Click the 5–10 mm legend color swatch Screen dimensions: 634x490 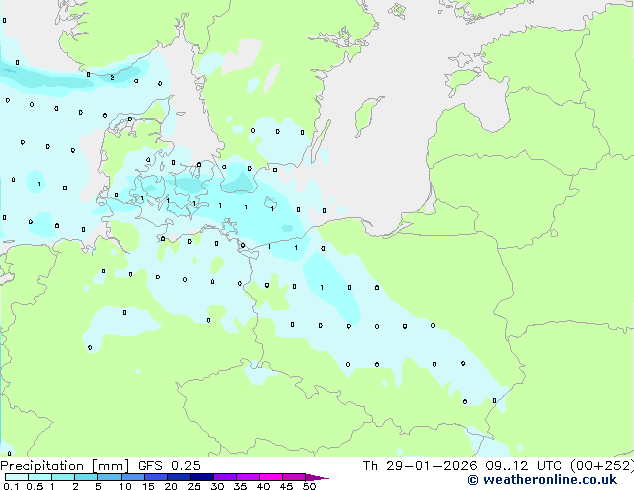pos(109,477)
